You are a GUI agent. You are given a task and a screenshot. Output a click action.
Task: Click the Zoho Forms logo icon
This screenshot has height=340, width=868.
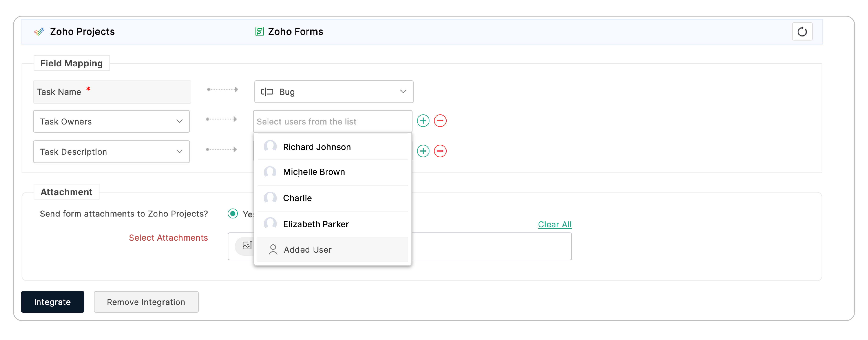tap(259, 32)
